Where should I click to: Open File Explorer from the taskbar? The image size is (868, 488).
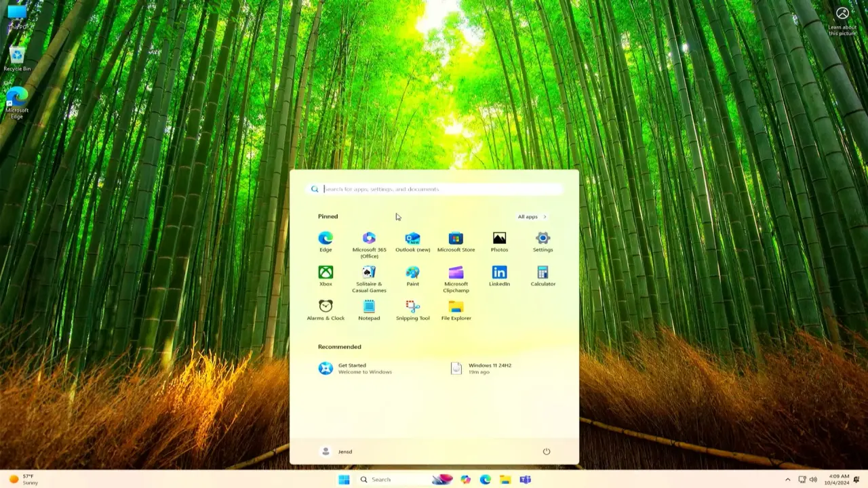[505, 479]
